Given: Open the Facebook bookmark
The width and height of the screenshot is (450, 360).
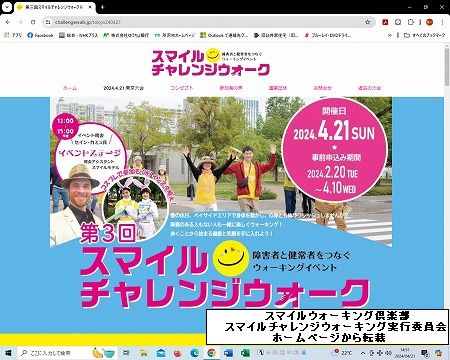Looking at the screenshot, I should click(40, 35).
